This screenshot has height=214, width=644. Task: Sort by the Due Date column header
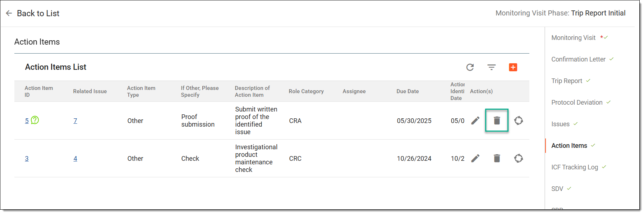(x=408, y=91)
